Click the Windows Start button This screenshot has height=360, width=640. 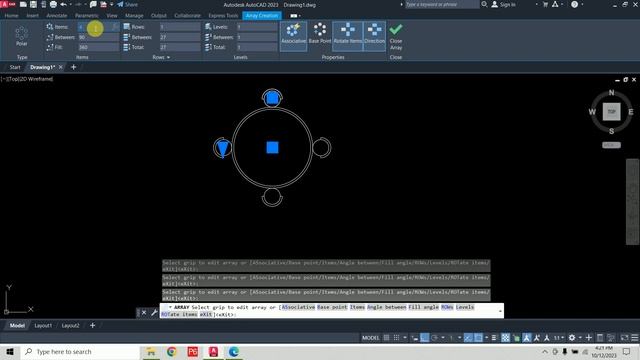coord(10,351)
